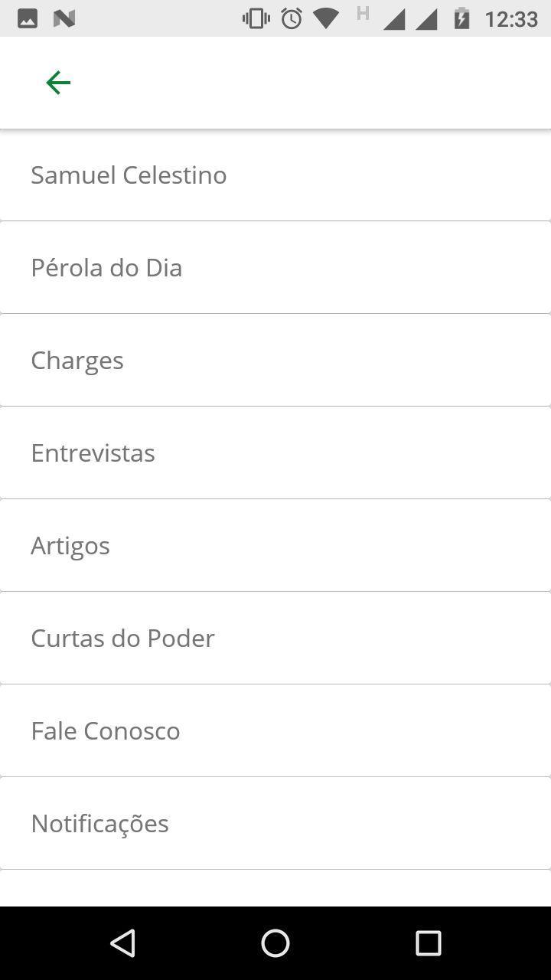
Task: Open Fale Conosco contact page
Action: (275, 730)
